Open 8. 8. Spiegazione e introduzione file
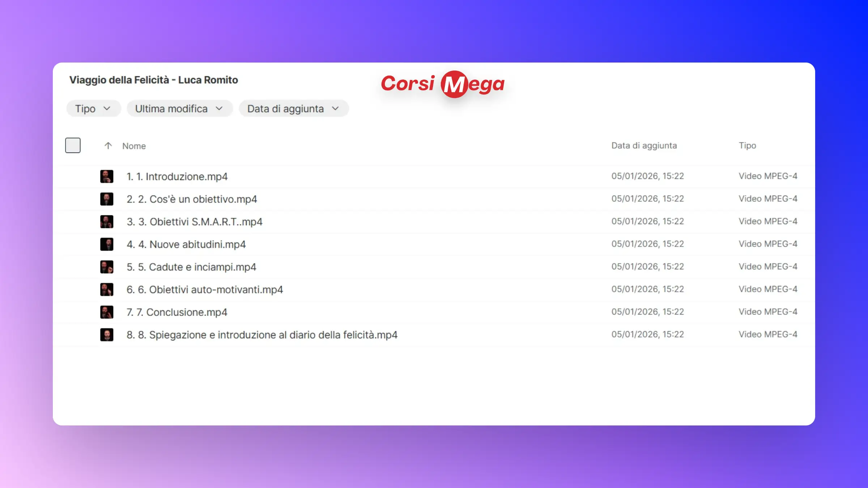Image resolution: width=868 pixels, height=488 pixels. (262, 335)
